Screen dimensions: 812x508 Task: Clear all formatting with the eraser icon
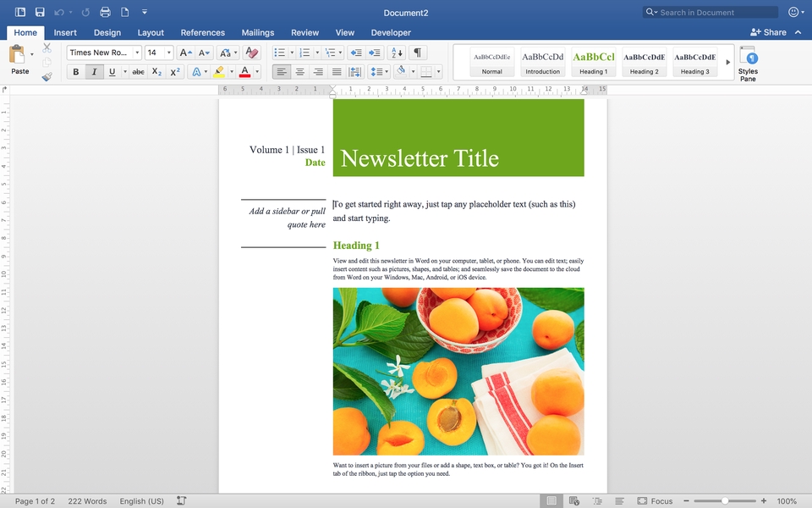coord(252,52)
